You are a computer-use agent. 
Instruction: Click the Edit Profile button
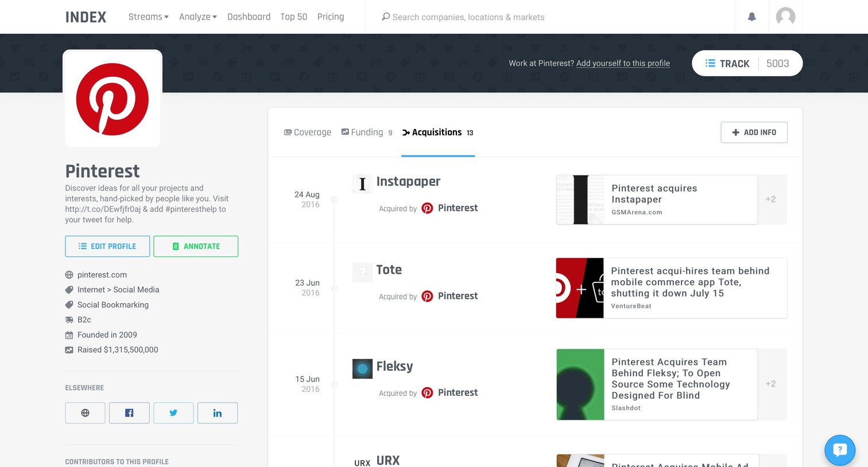click(x=107, y=246)
